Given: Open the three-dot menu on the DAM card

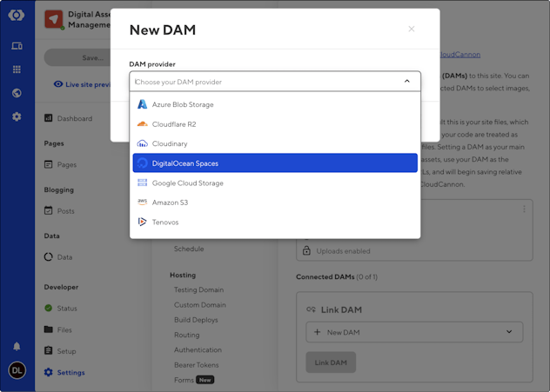Looking at the screenshot, I should pyautogui.click(x=524, y=209).
